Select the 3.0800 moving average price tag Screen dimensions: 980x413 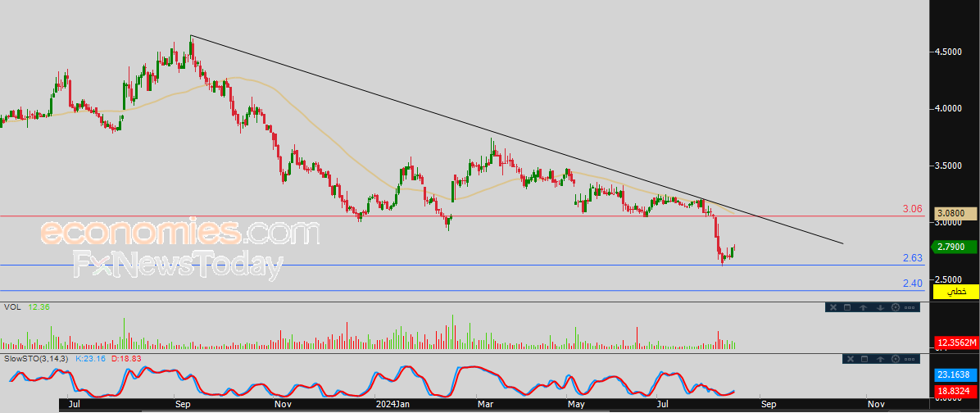pos(955,213)
